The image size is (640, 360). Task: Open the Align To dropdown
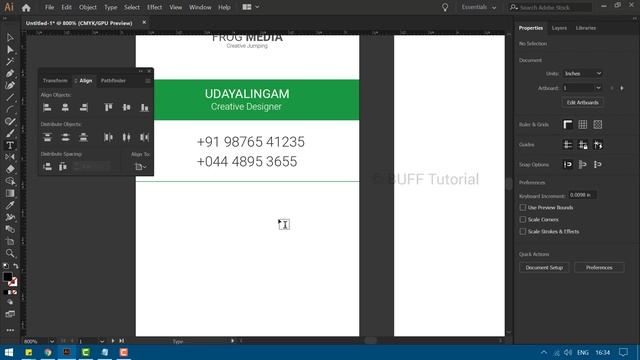pyautogui.click(x=140, y=167)
